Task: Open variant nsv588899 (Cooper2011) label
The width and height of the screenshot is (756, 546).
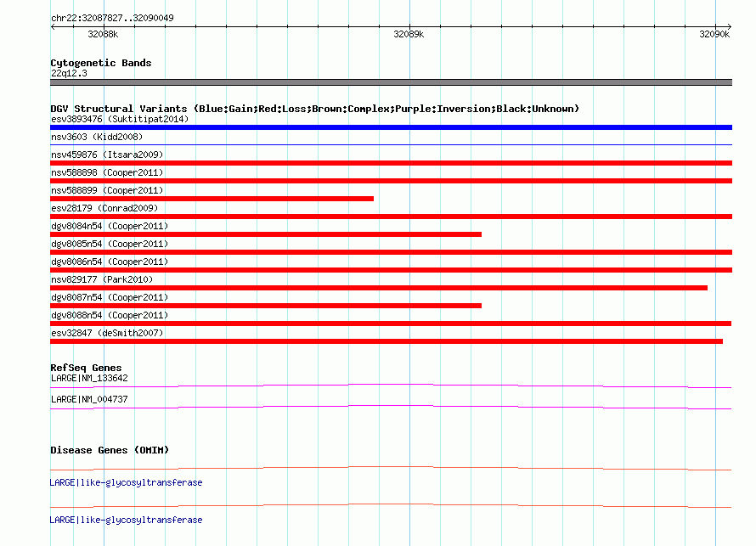Action: [107, 190]
